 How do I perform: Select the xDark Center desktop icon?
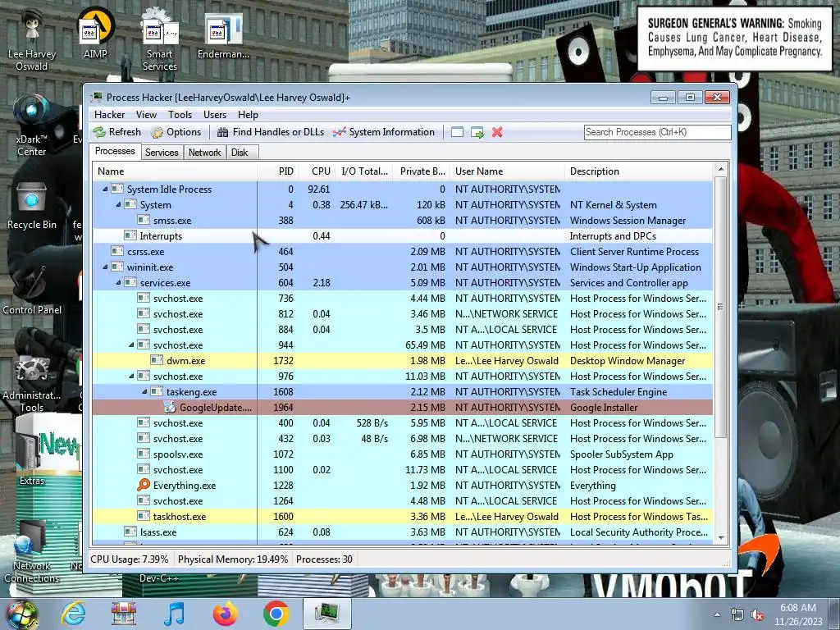pyautogui.click(x=32, y=126)
